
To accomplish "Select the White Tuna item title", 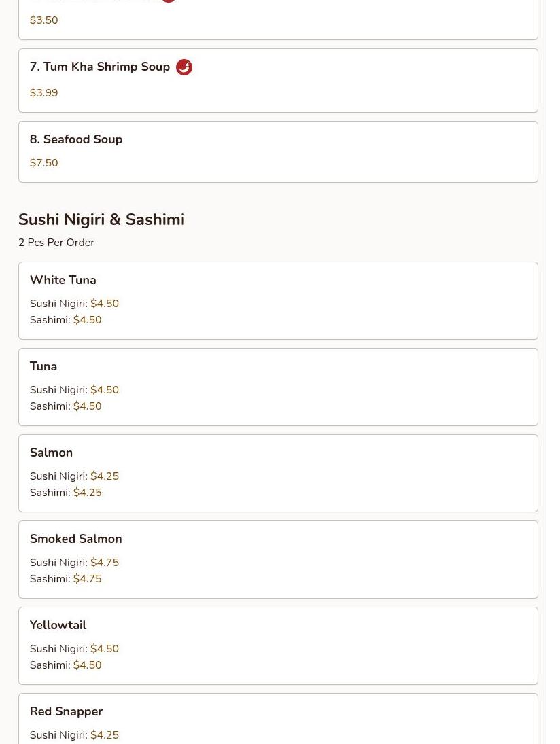I will coord(63,280).
